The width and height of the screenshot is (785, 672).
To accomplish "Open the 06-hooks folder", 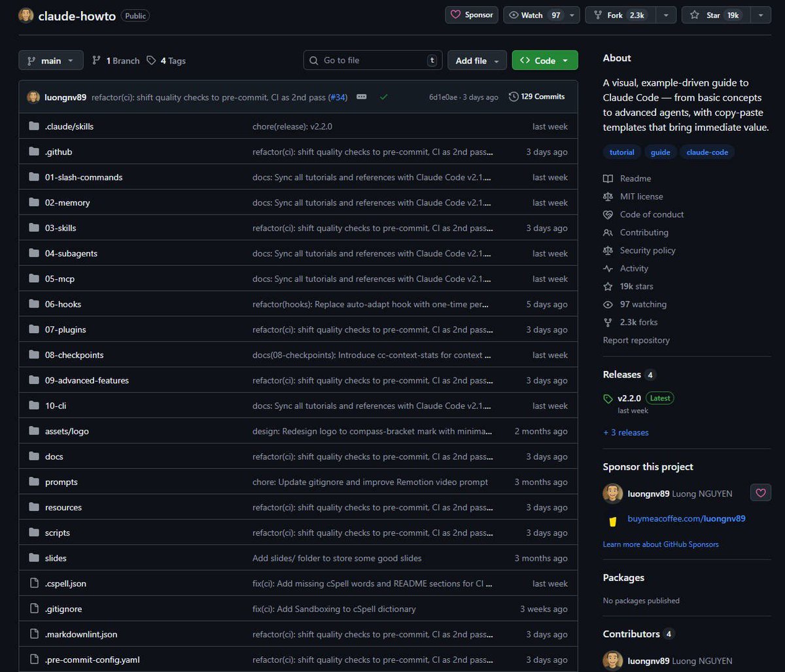I will (x=63, y=304).
